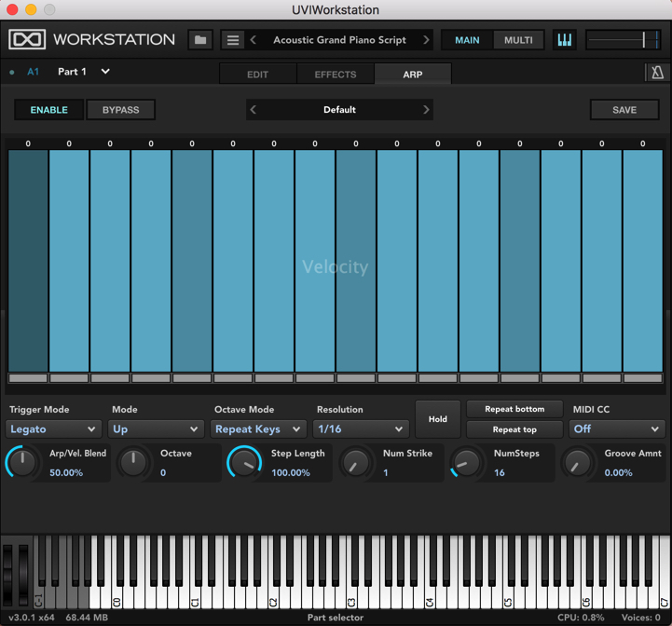672x626 pixels.
Task: Toggle the Hold button
Action: click(437, 419)
